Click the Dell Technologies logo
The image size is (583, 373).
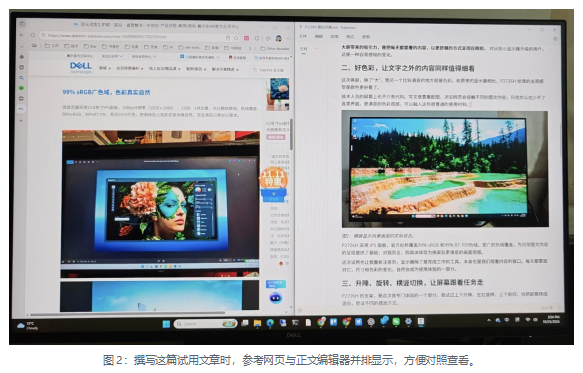[81, 68]
